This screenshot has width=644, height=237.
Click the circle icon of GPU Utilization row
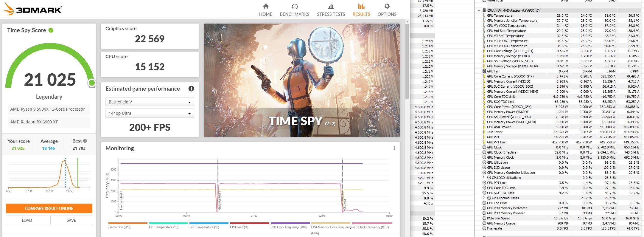click(484, 162)
